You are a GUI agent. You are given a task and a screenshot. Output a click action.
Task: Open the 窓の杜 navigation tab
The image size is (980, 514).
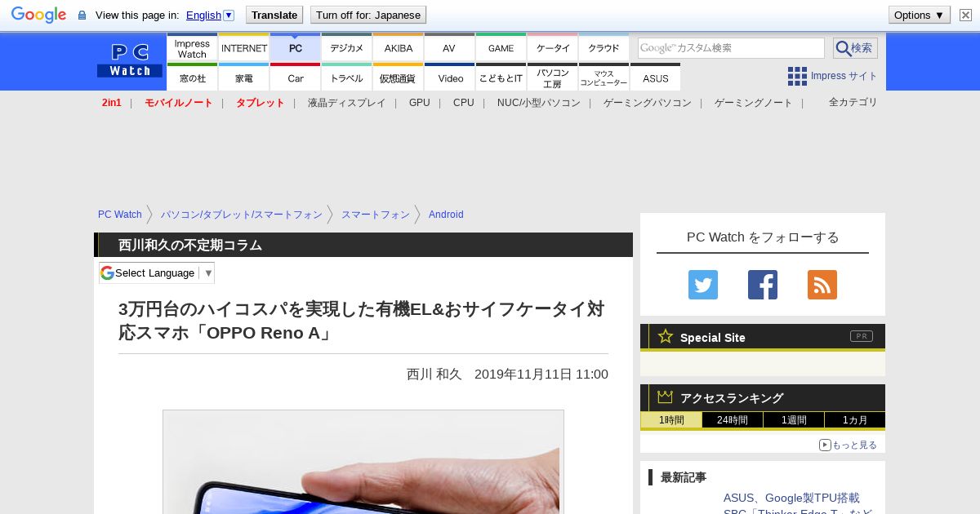click(x=192, y=78)
